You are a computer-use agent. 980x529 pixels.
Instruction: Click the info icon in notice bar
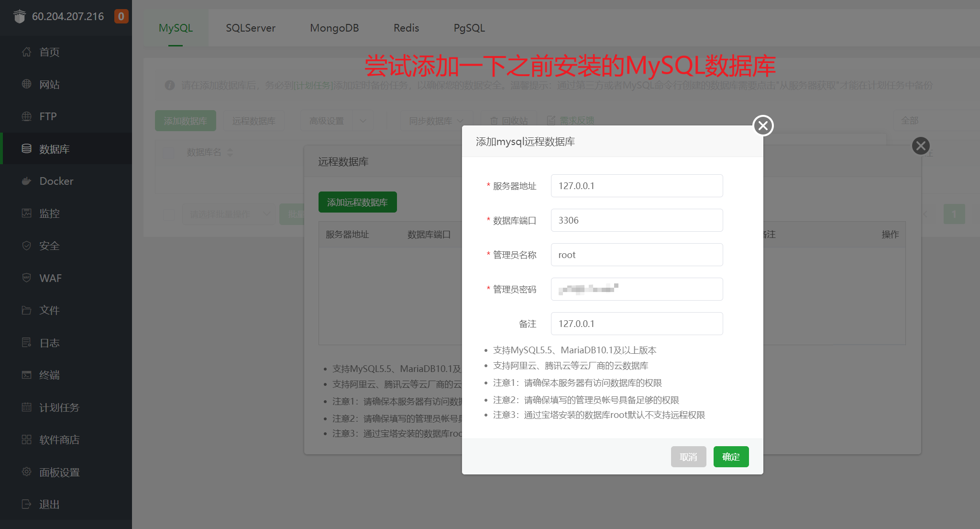(169, 85)
